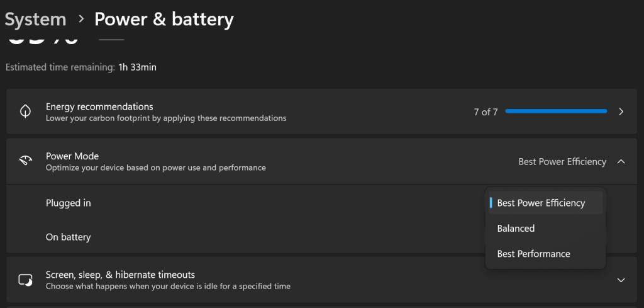Open Screen, sleep, & hibernate timeouts heading
This screenshot has height=308, width=644.
tap(120, 275)
